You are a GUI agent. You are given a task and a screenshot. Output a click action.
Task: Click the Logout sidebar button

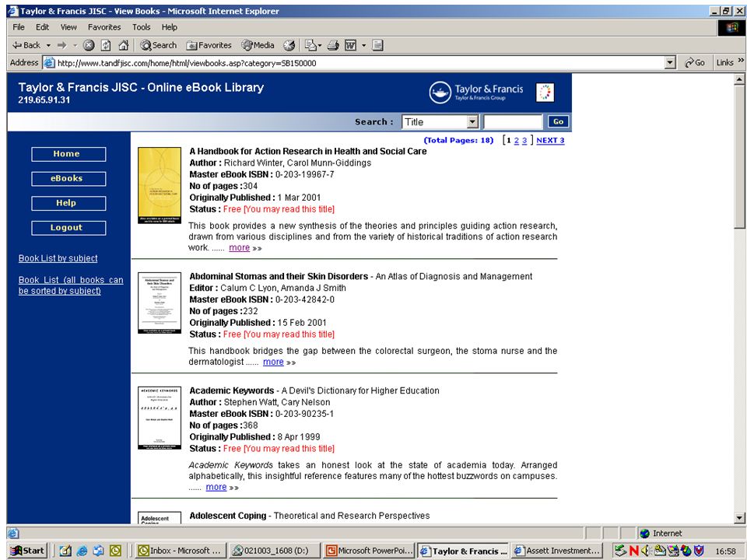(68, 228)
